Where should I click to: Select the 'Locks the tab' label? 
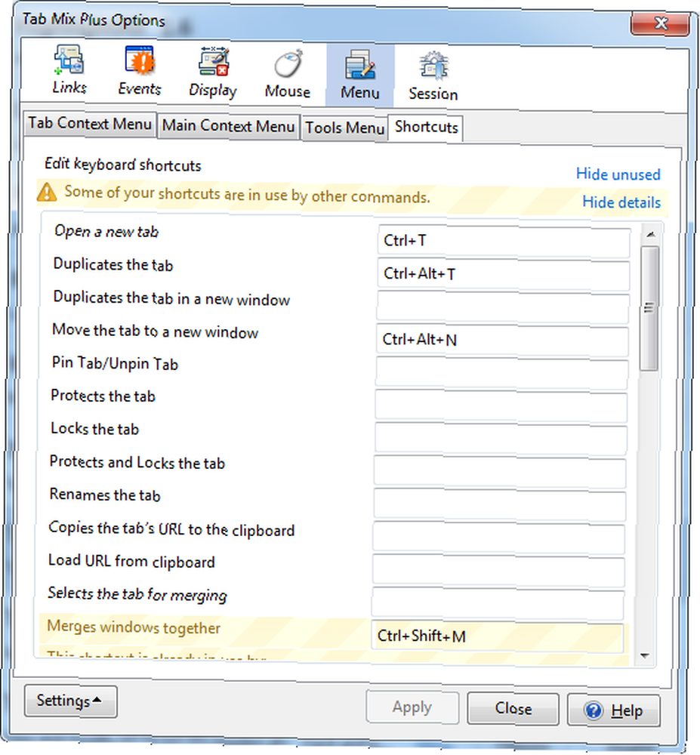(x=95, y=429)
